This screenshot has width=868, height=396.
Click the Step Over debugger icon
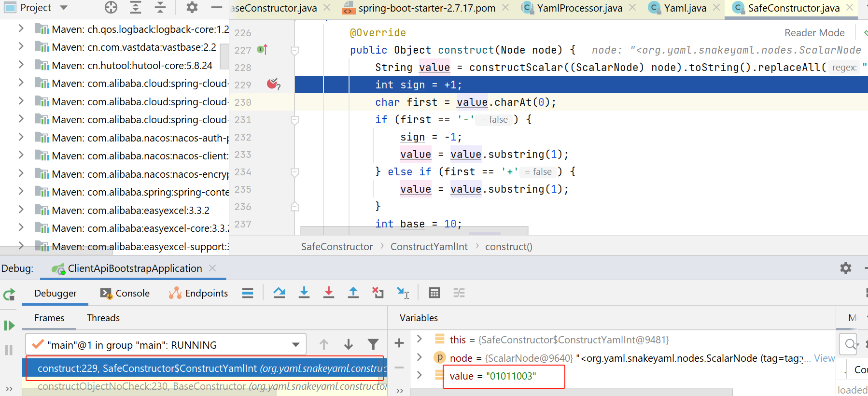279,293
